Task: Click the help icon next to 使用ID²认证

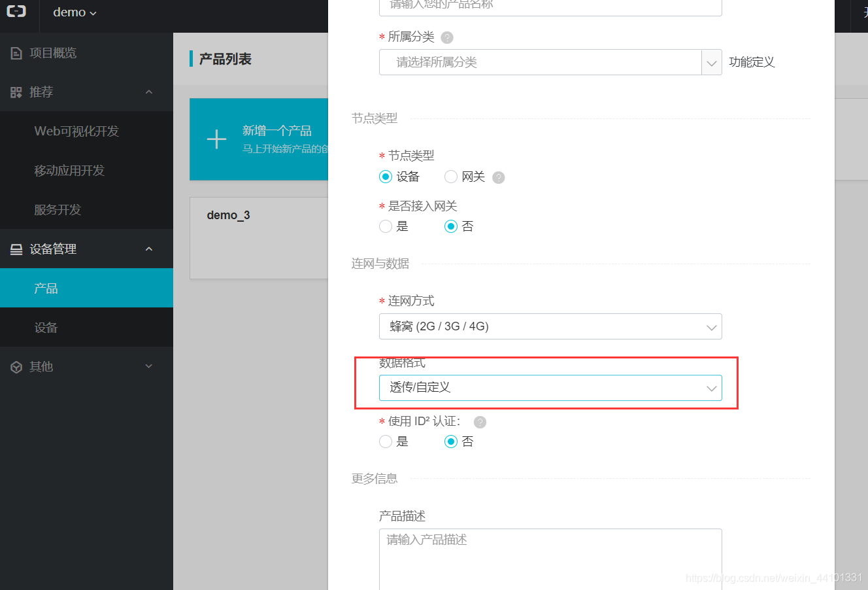Action: point(480,422)
